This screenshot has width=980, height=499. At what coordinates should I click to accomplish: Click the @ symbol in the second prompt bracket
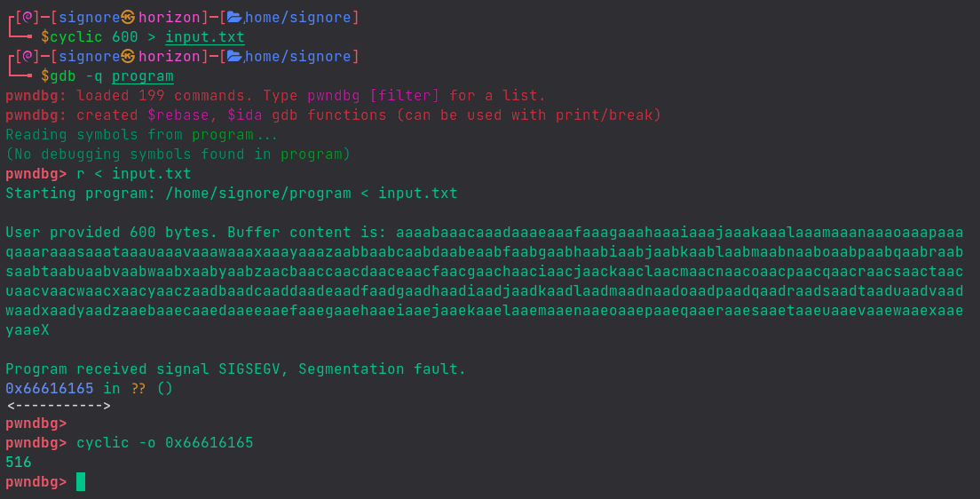28,57
